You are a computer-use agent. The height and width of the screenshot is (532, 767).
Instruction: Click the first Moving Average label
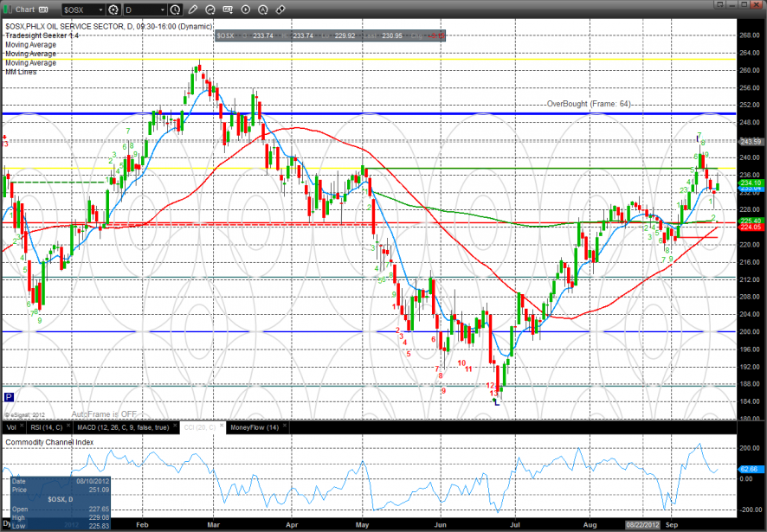31,44
